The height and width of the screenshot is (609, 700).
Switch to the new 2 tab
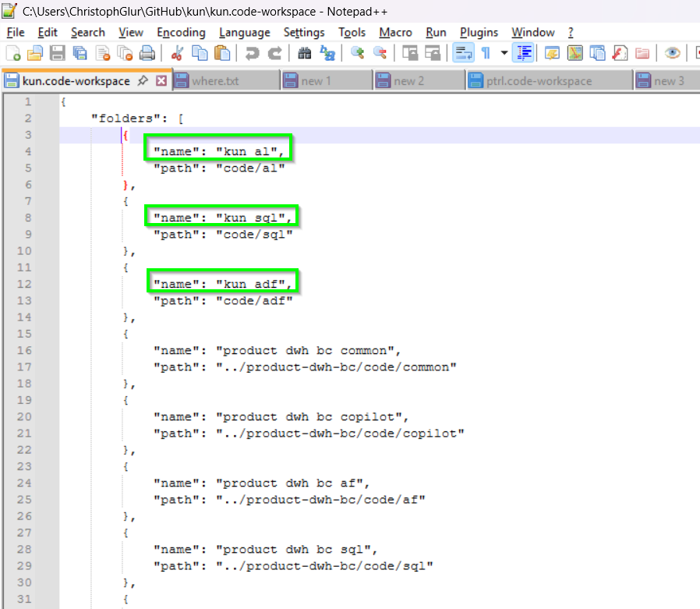click(x=419, y=81)
